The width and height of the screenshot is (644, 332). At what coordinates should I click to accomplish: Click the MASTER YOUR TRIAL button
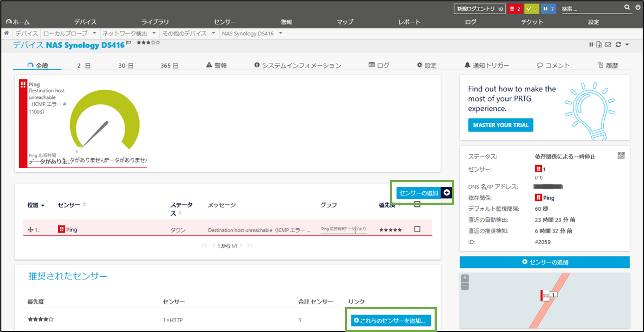tap(500, 125)
